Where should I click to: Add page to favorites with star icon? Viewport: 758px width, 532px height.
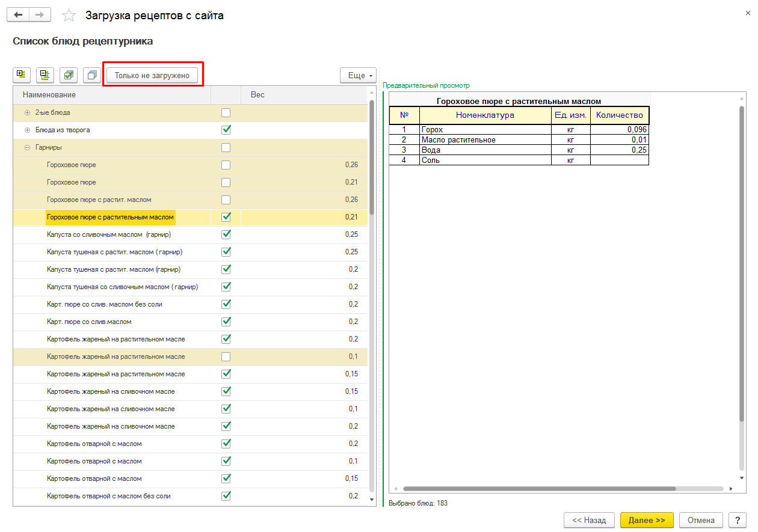point(69,16)
